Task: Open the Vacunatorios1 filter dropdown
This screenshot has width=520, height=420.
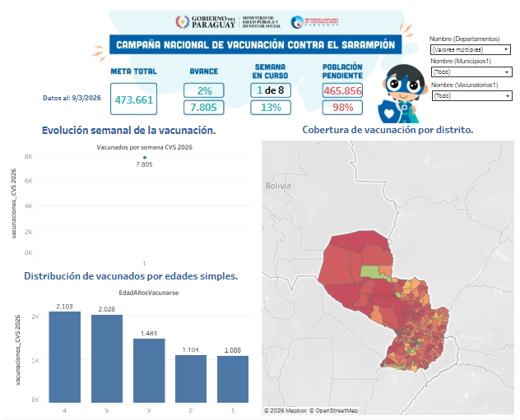Action: tap(471, 95)
